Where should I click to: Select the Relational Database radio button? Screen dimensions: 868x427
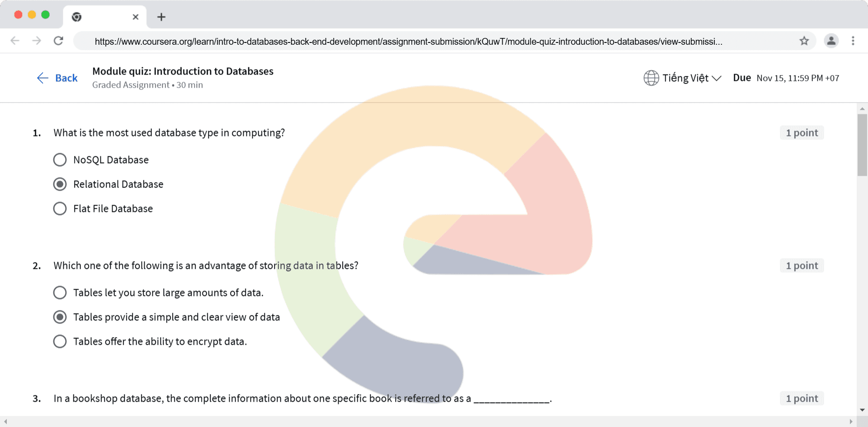click(x=60, y=184)
